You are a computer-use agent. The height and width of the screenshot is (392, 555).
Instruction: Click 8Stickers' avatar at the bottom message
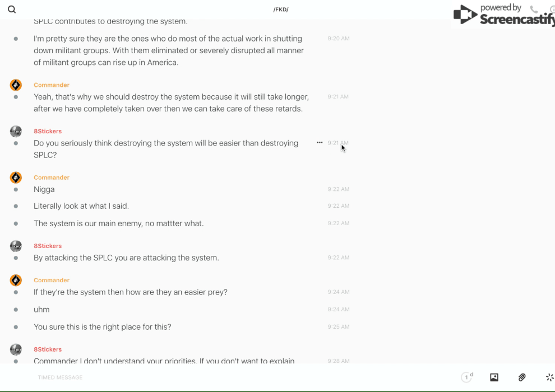point(16,349)
